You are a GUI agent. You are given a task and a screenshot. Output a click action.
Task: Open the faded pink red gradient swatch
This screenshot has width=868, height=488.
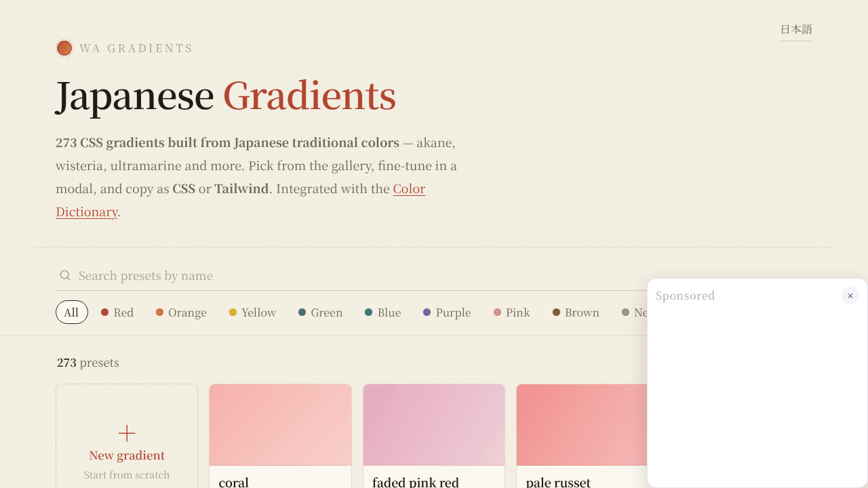pos(434,425)
